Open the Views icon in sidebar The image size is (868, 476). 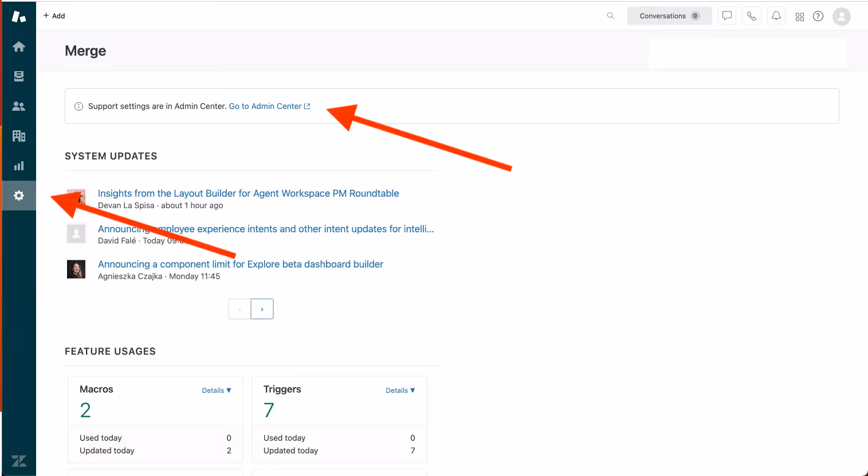[x=19, y=76]
